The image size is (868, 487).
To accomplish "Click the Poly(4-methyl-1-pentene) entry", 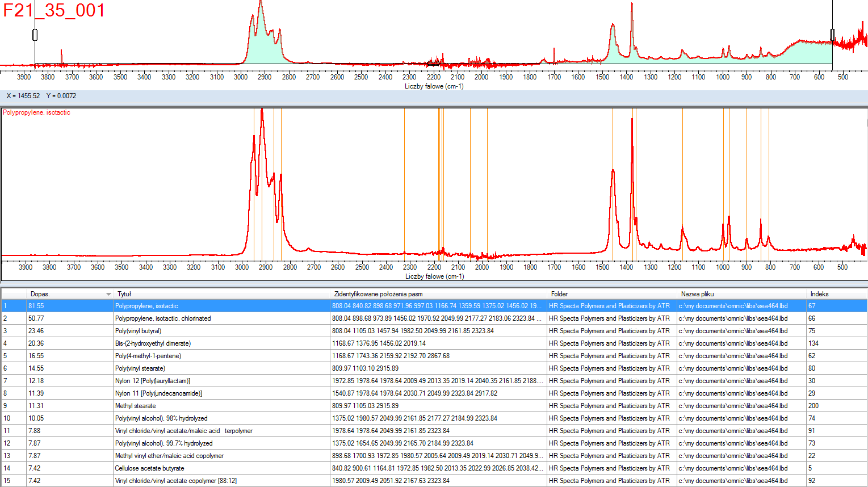I will (x=148, y=356).
